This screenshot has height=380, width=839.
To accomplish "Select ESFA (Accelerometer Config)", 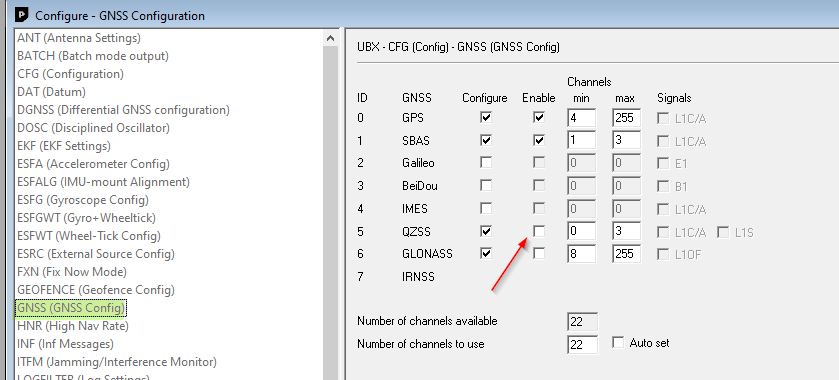I will [x=93, y=164].
